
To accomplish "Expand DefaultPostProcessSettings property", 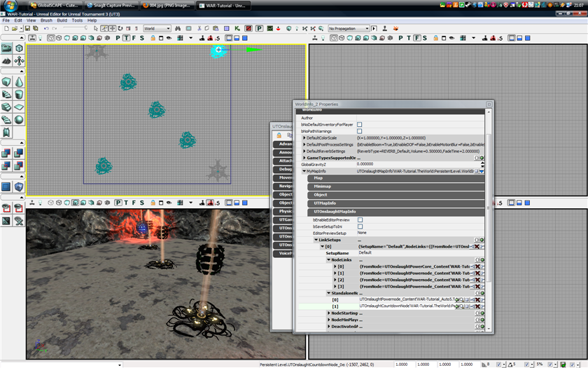I will click(304, 144).
